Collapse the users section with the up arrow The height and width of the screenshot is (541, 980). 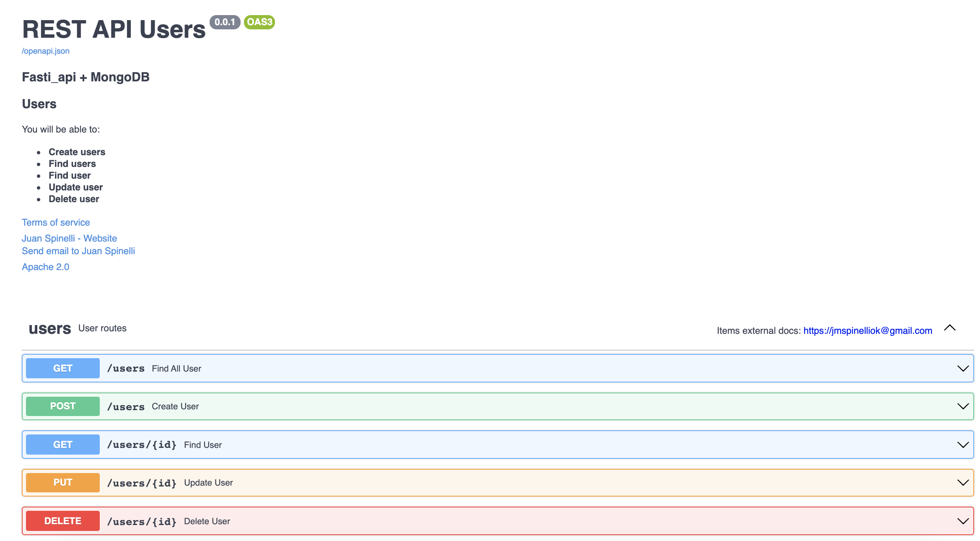tap(949, 328)
